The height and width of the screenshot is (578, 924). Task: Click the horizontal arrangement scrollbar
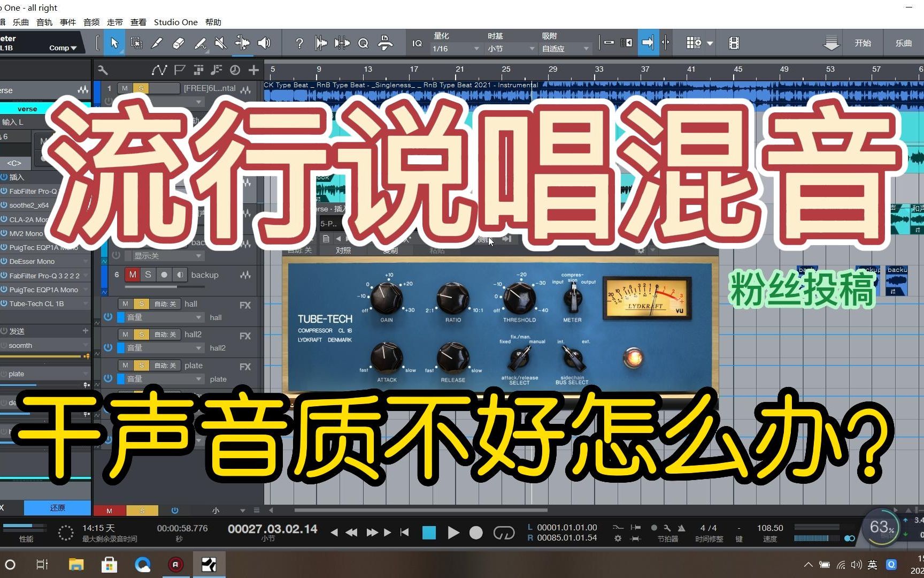(421, 510)
